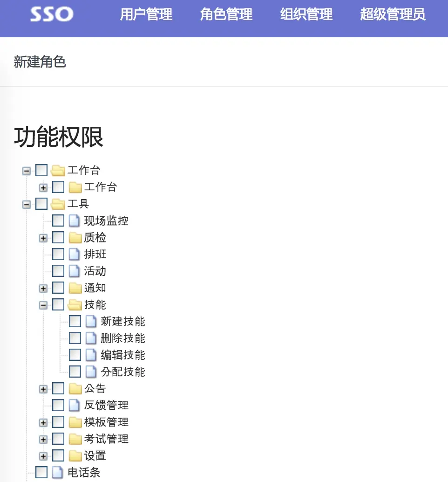Enable the 编辑技能 checkbox
The width and height of the screenshot is (448, 482).
pos(75,355)
